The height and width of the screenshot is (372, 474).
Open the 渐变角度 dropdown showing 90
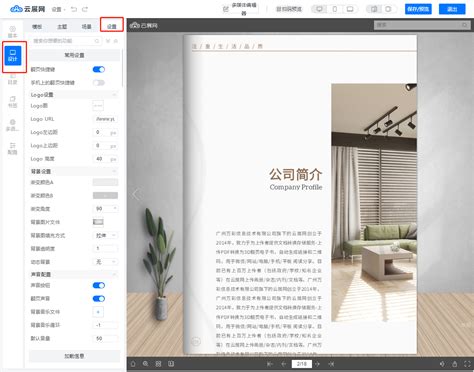[105, 209]
